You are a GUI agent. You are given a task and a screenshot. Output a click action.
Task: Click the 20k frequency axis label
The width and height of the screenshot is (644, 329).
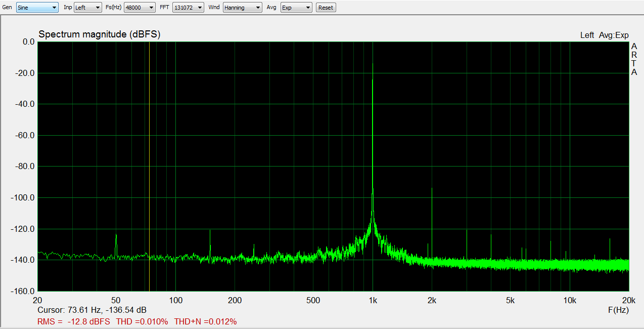(629, 300)
